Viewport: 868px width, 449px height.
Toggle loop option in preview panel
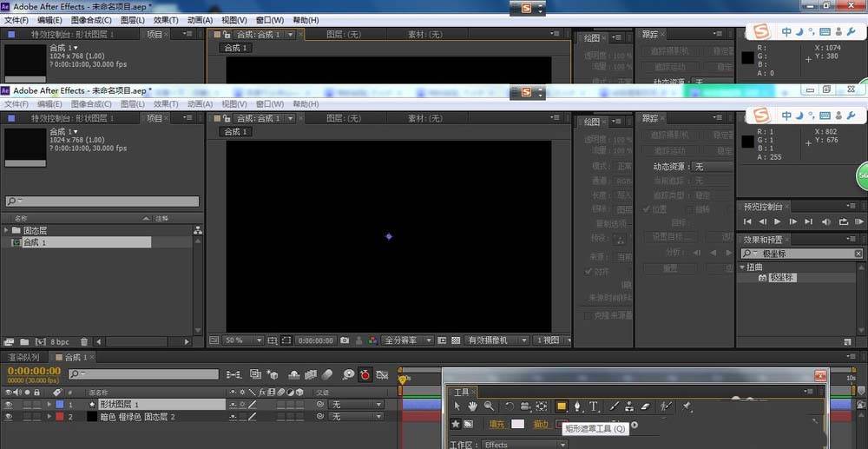(843, 221)
